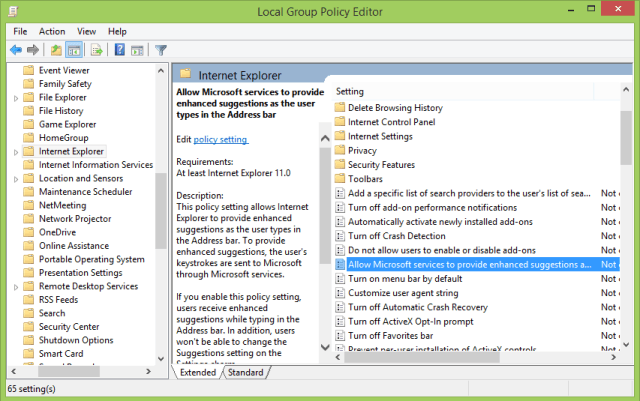
Task: Go up one level with folder icon
Action: (56, 50)
